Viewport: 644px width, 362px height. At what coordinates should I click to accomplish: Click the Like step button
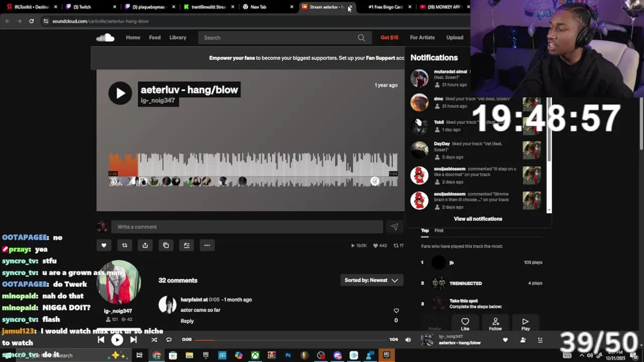[x=465, y=324]
